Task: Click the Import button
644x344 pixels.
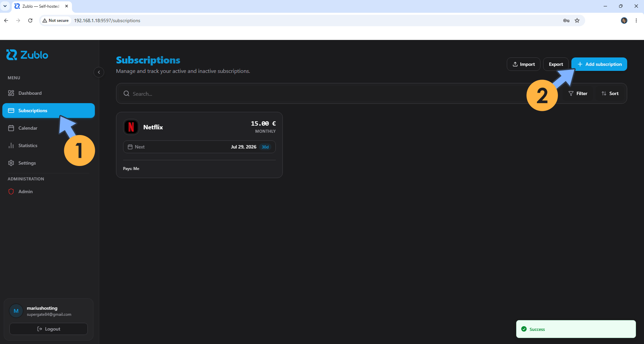Action: point(524,64)
